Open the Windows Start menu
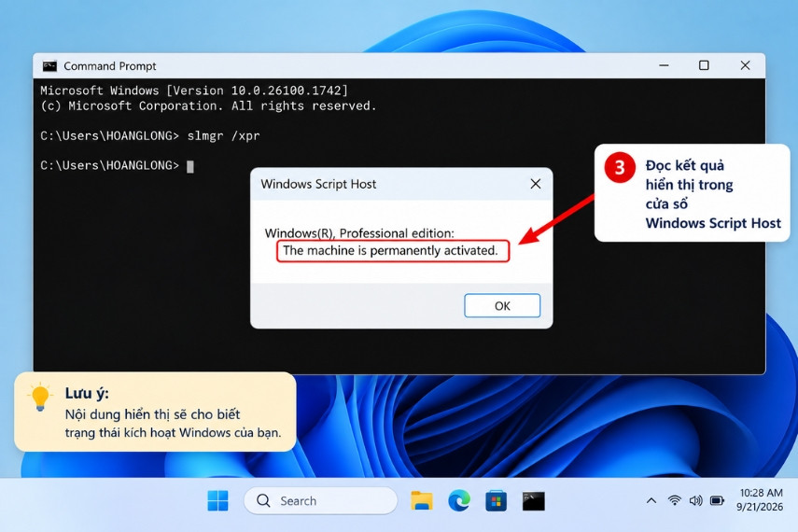The image size is (798, 532). 217,501
